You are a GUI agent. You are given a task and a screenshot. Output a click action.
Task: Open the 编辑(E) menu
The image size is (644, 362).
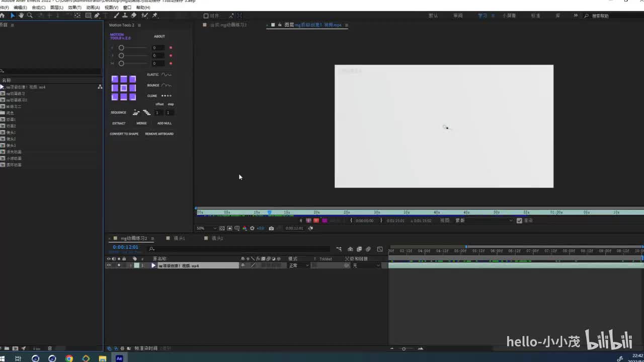click(21, 8)
